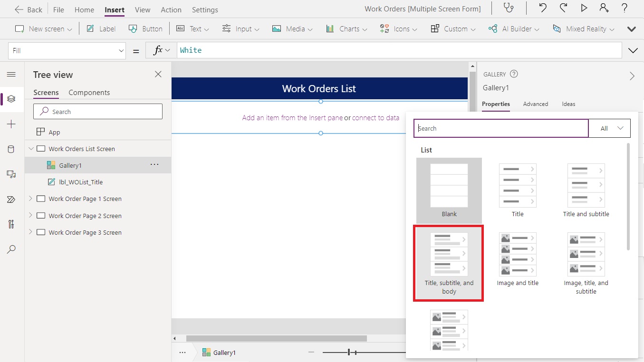This screenshot has width=644, height=362.
Task: Open the All filter dropdown in layout picker
Action: click(610, 128)
